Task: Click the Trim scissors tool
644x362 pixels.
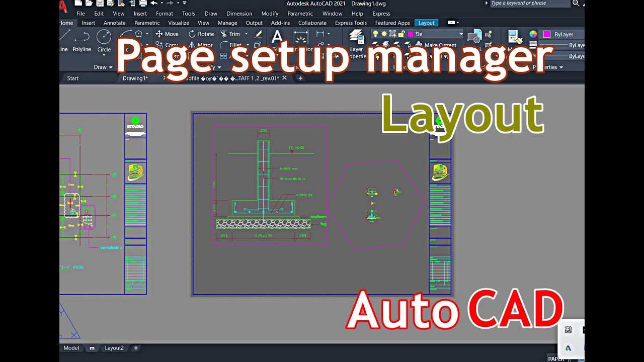Action: click(x=230, y=34)
